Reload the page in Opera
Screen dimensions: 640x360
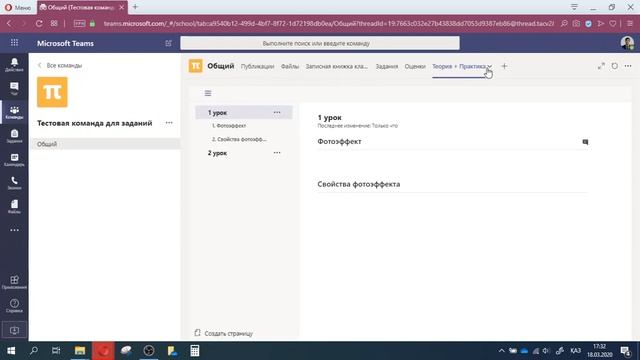pos(39,24)
